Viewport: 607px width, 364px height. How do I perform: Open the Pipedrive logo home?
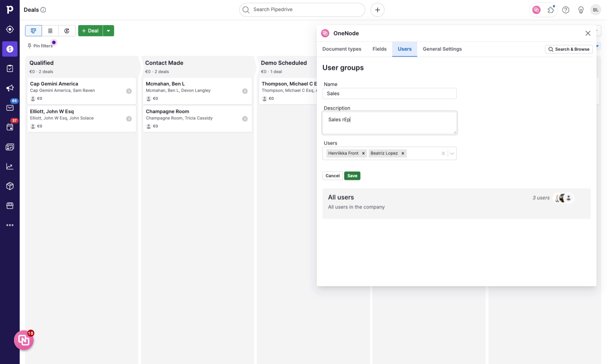point(10,10)
